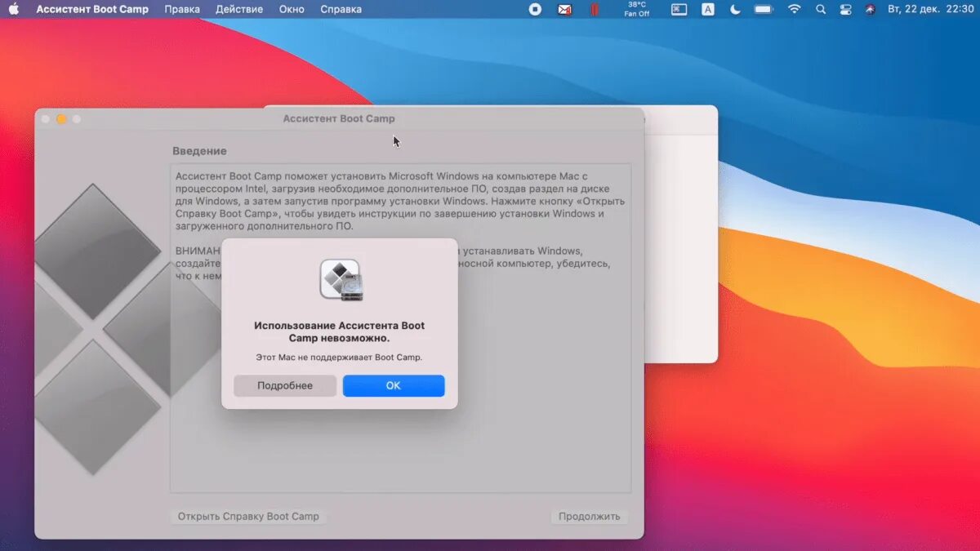This screenshot has height=551, width=980.
Task: Click the battery status icon
Action: [x=764, y=10]
